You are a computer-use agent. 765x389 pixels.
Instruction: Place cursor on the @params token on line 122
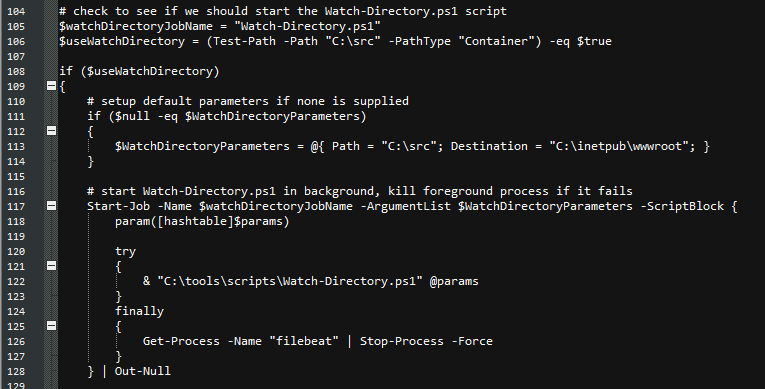point(454,282)
